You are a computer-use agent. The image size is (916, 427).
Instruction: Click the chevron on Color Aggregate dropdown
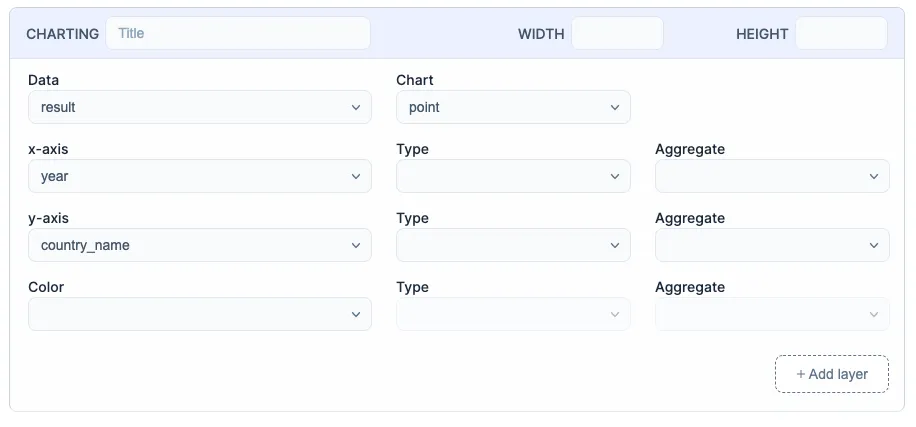[x=874, y=314]
